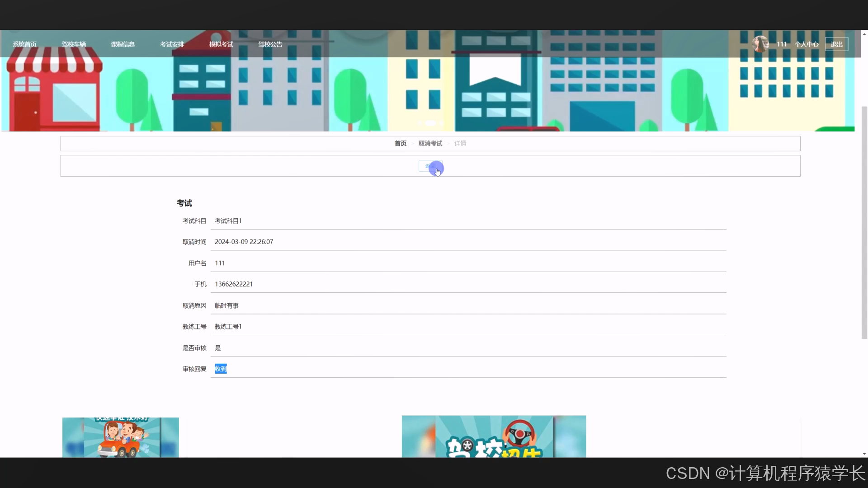The width and height of the screenshot is (868, 488).
Task: Open 个人中心 link
Action: tap(807, 44)
